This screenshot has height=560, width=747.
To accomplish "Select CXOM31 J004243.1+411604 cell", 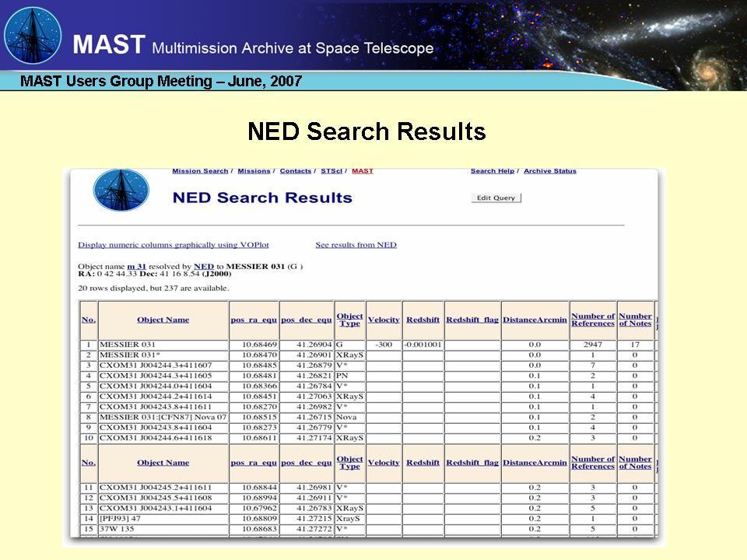I will point(163,508).
